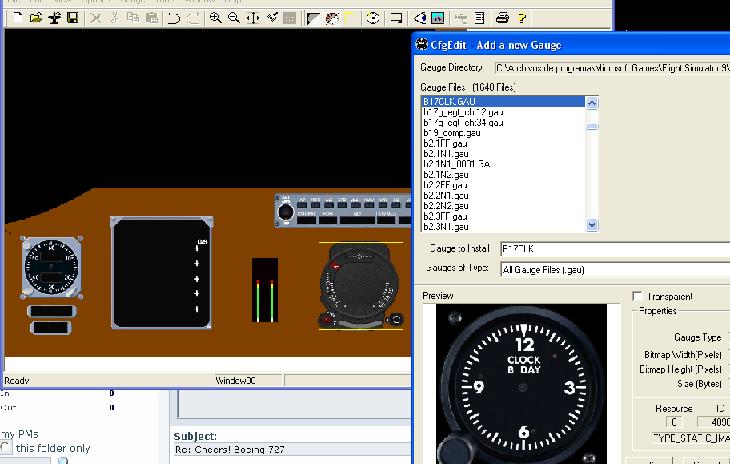
Task: Select the green twin-bar gauge on panel
Action: click(x=263, y=291)
